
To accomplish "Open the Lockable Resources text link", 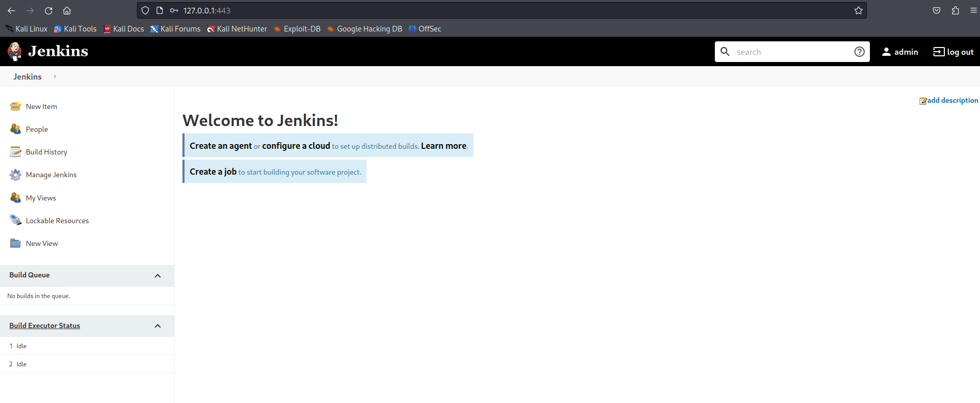I will [57, 221].
